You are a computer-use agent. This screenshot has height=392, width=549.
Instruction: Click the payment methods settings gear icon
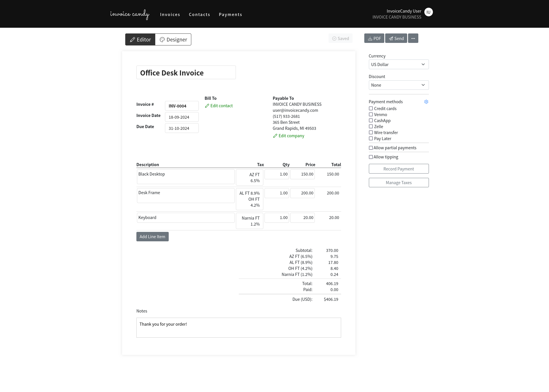tap(426, 102)
